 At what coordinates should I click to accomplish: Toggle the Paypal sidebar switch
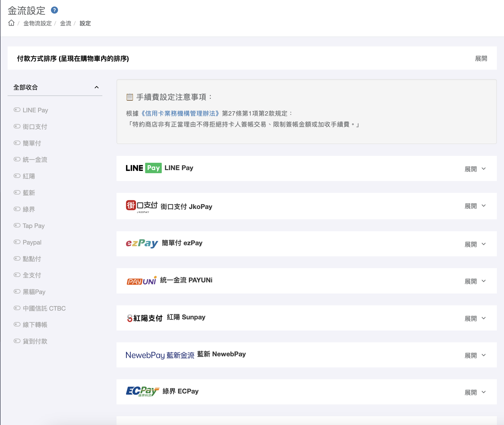click(x=17, y=242)
